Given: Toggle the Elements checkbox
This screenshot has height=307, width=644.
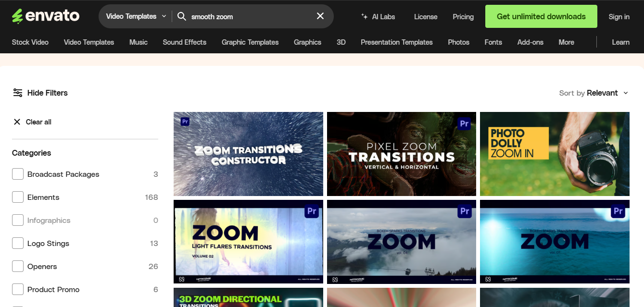Looking at the screenshot, I should pyautogui.click(x=18, y=197).
